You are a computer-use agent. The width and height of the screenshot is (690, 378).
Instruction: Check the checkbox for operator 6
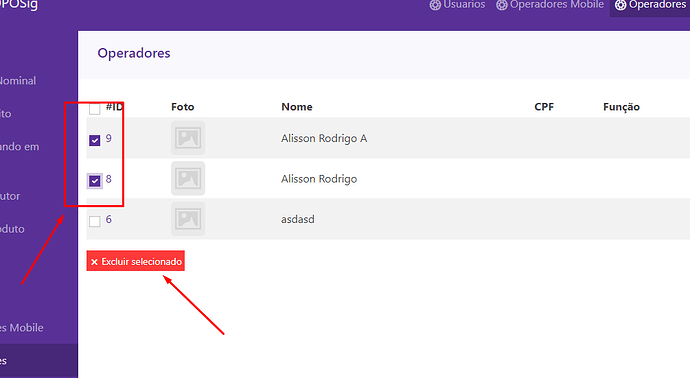point(95,221)
